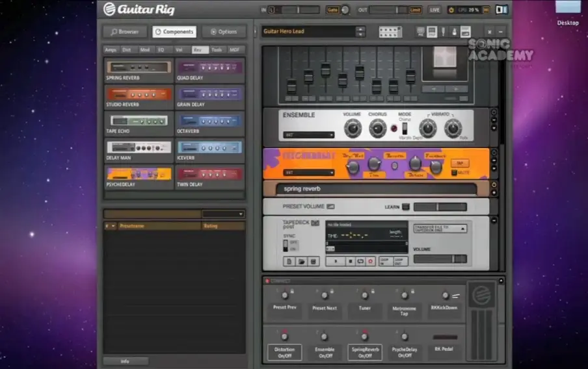Adjust the Preset Volume slider
The height and width of the screenshot is (369, 588).
pyautogui.click(x=440, y=207)
